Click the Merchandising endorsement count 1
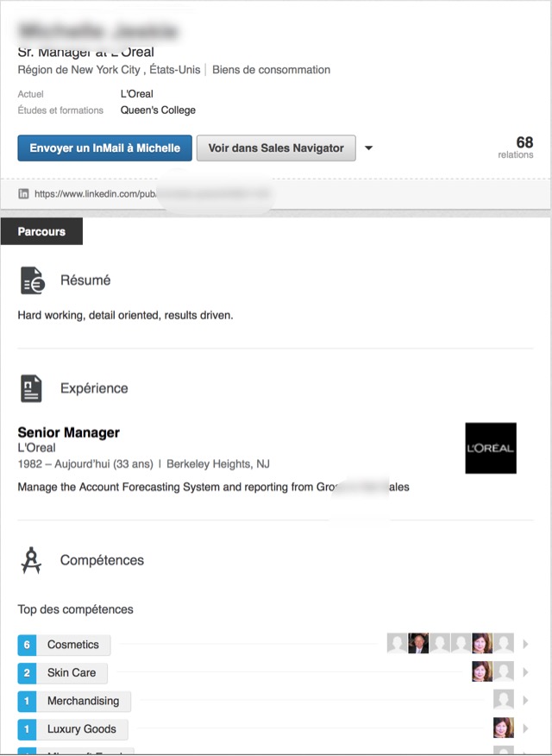The image size is (552, 756). point(27,701)
